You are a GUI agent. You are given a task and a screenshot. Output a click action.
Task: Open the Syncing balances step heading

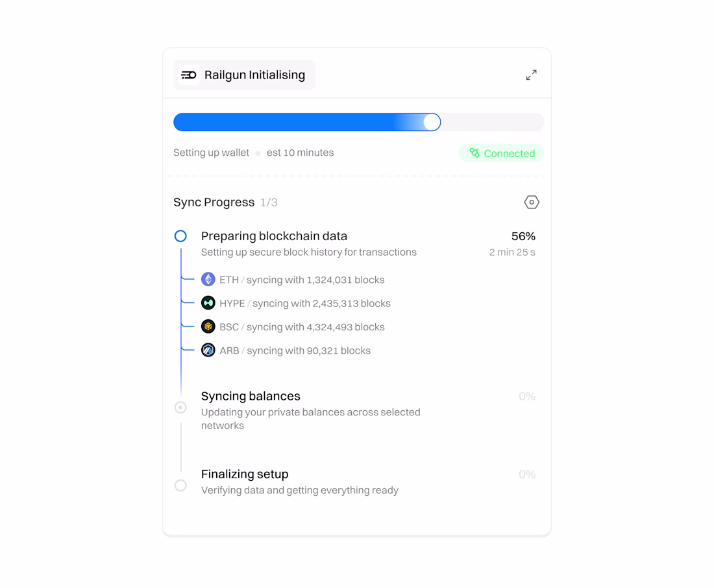(251, 397)
